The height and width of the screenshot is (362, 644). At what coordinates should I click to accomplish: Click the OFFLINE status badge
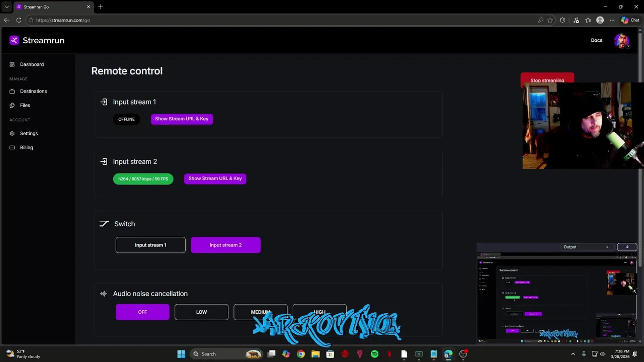click(126, 119)
